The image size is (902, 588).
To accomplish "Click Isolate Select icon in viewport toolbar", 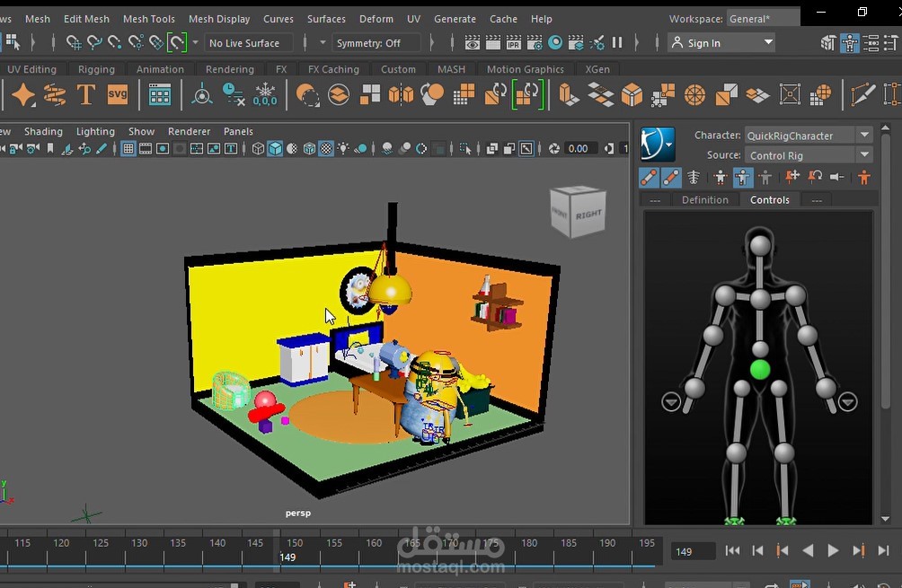I will click(x=465, y=149).
